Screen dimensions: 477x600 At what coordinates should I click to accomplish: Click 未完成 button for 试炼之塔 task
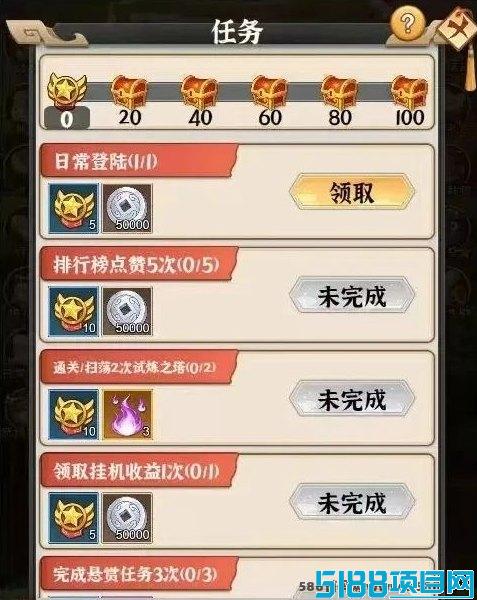[x=352, y=398]
